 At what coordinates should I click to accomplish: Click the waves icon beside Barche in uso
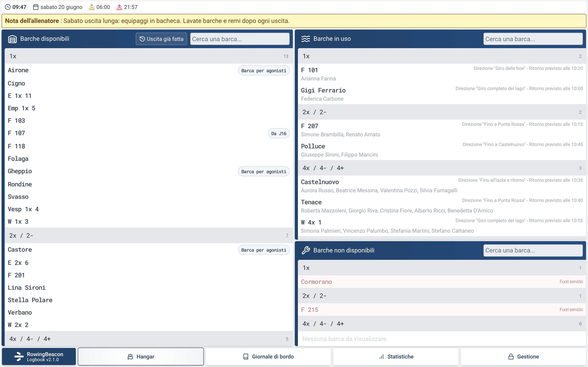[x=305, y=39]
